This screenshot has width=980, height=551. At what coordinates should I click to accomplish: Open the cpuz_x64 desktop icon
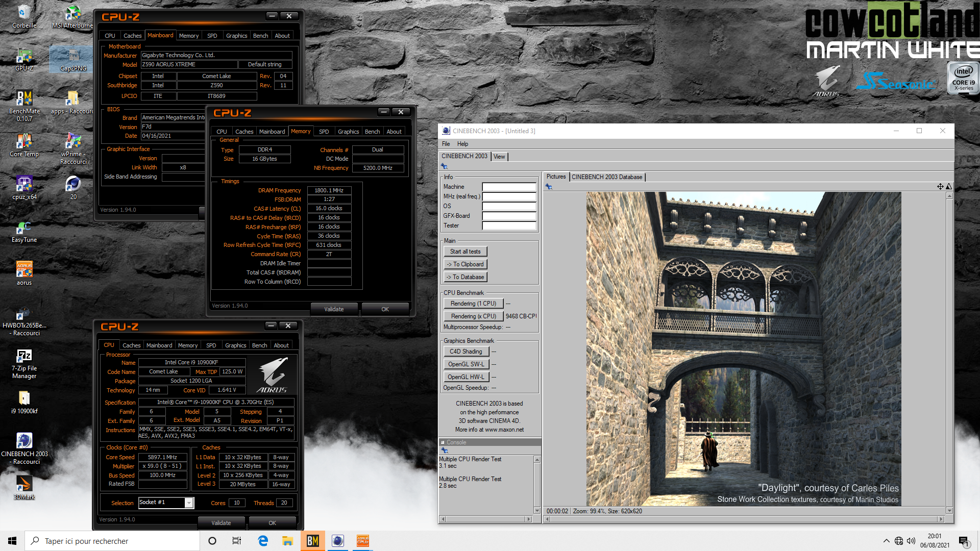(x=24, y=188)
